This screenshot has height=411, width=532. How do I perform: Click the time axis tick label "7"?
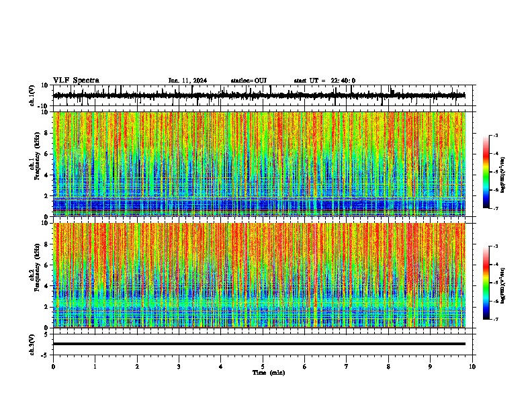click(x=347, y=367)
